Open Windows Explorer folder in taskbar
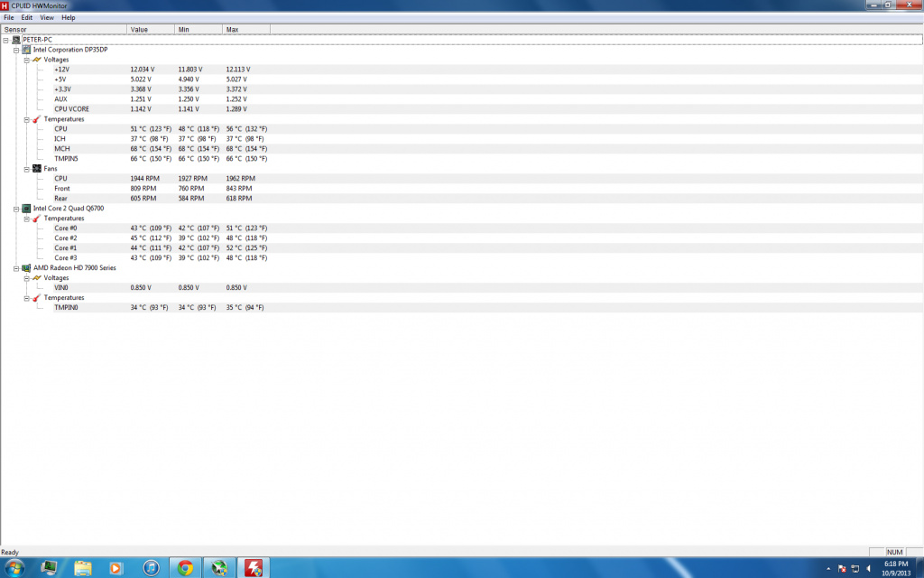Viewport: 924px width, 578px height. pyautogui.click(x=82, y=567)
